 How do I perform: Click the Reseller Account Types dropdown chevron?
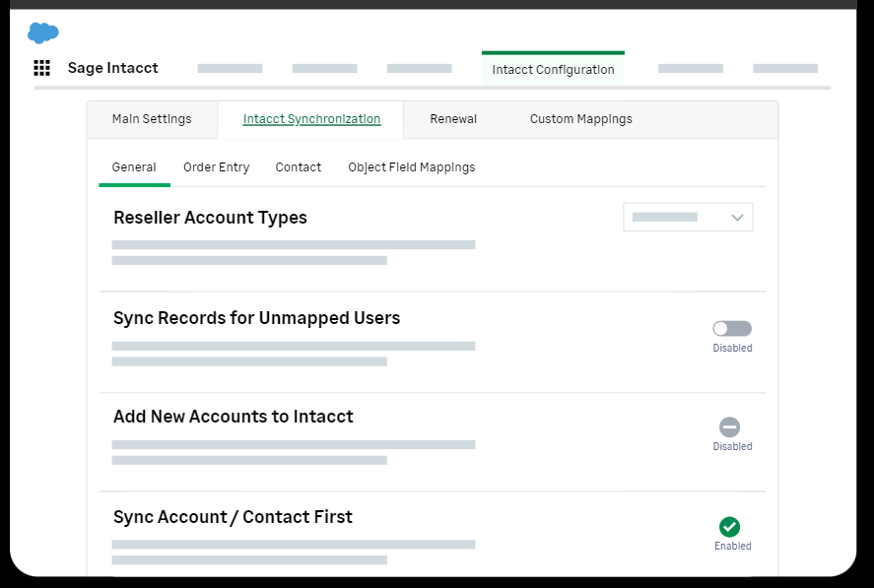737,218
